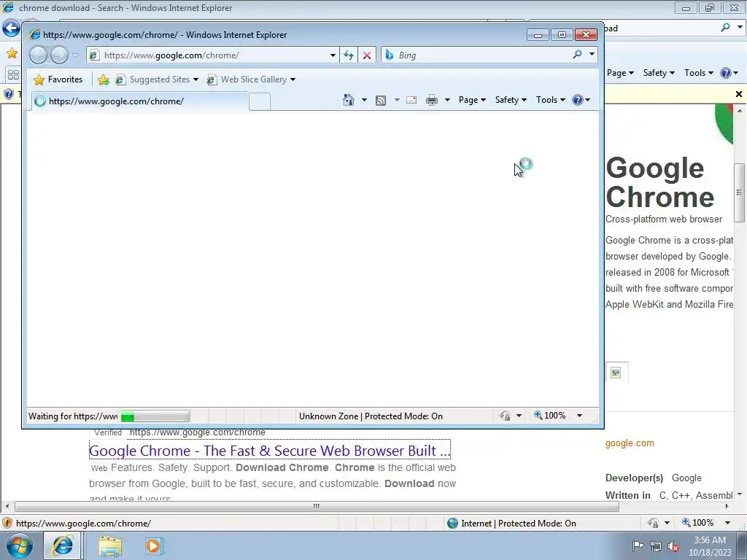The width and height of the screenshot is (747, 560).
Task: Click the Read Mail envelope icon
Action: click(411, 100)
